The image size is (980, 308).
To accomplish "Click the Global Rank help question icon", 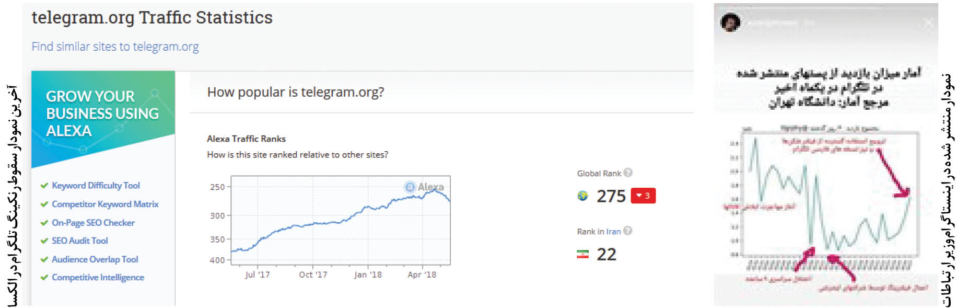I will (628, 173).
